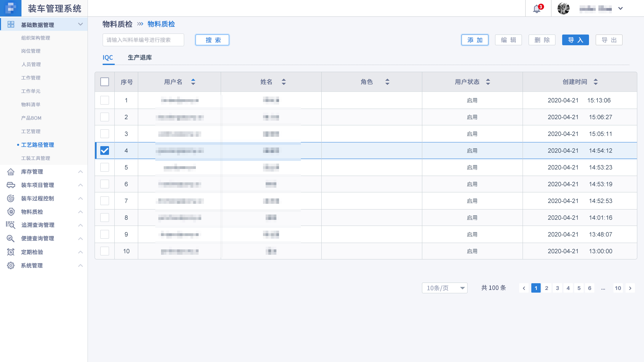
Task: Open the user account dropdown arrow
Action: pos(621,8)
